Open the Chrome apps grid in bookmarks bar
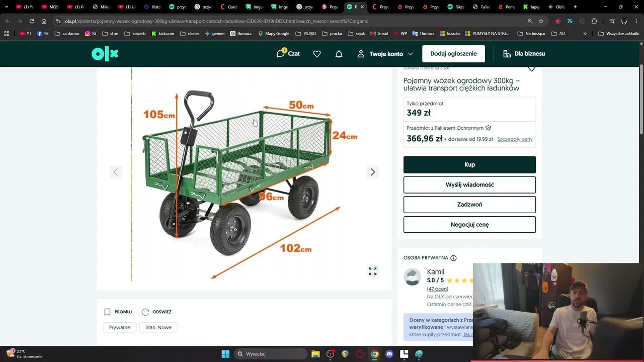The image size is (644, 362). point(7,34)
